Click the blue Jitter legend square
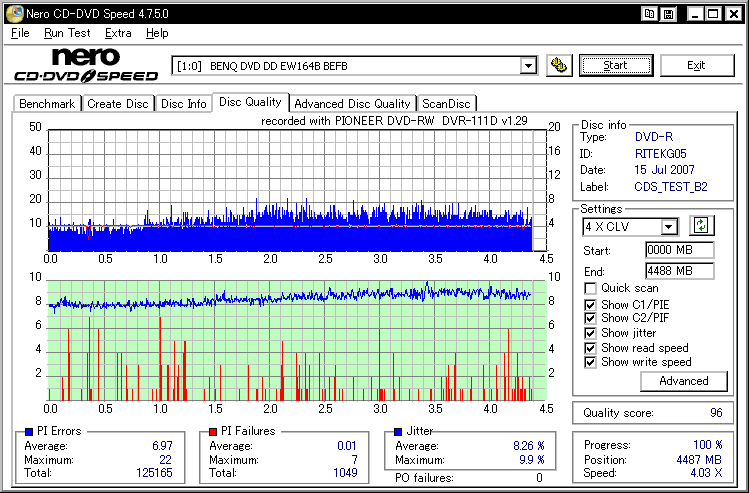 tap(398, 432)
